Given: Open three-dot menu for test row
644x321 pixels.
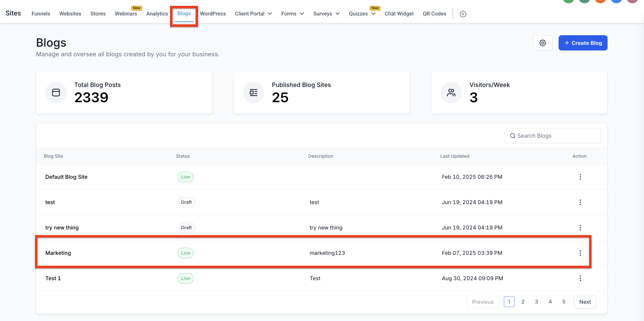Looking at the screenshot, I should point(580,202).
